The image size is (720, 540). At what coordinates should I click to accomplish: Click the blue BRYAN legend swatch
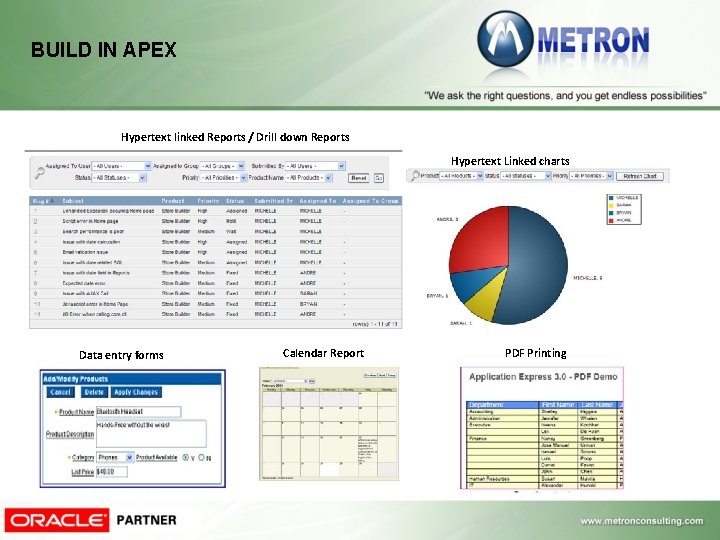click(611, 213)
